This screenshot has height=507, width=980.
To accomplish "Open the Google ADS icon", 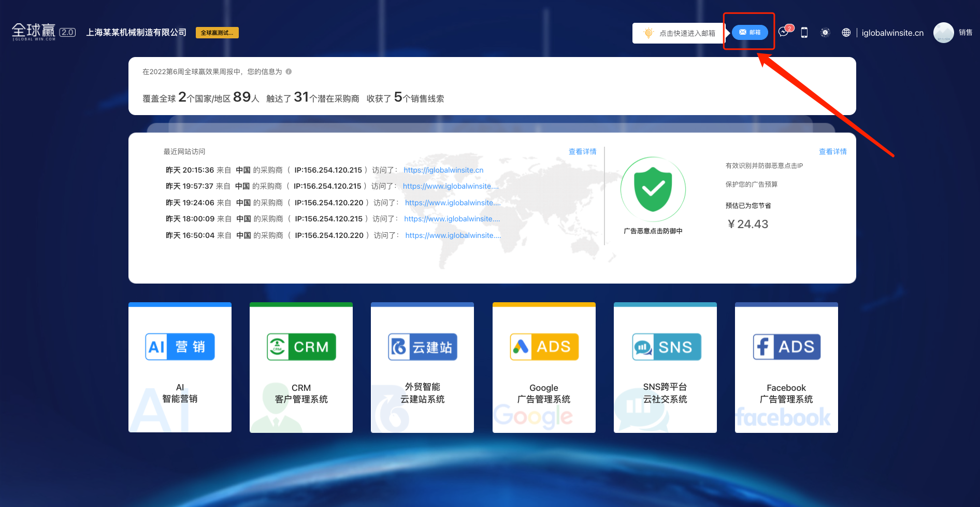I will click(x=544, y=346).
